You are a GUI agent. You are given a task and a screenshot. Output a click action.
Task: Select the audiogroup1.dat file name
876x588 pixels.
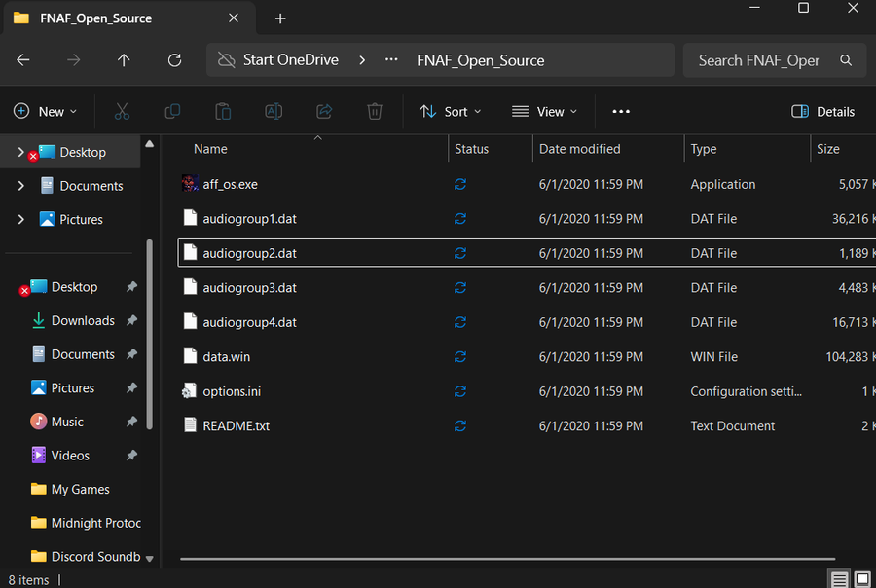(x=249, y=218)
